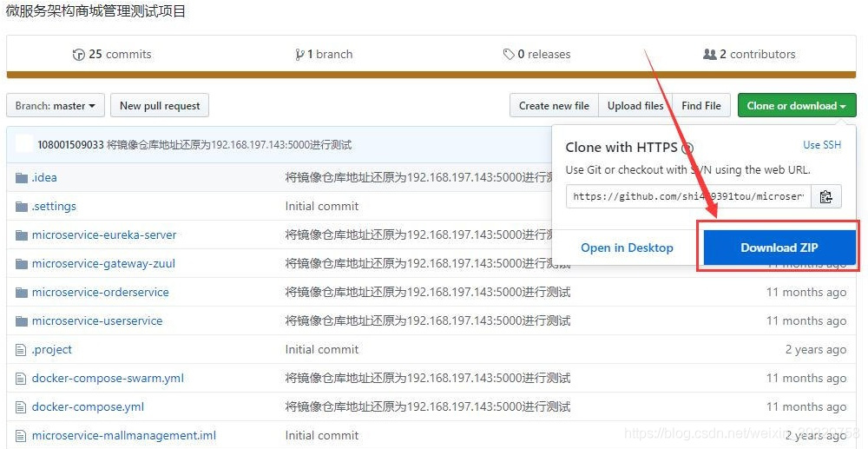Switch to Use SSH link
Image resolution: width=868 pixels, height=449 pixels.
coord(821,144)
